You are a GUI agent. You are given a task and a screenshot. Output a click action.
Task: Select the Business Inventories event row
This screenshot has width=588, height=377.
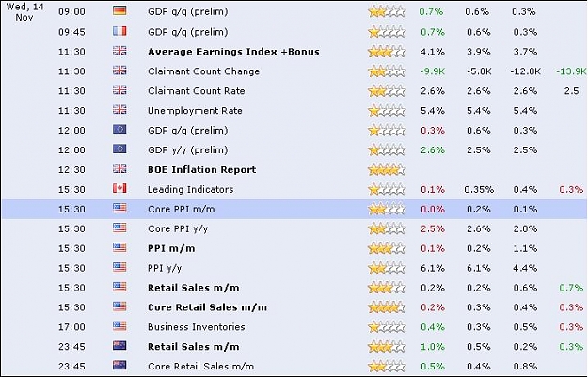point(294,327)
